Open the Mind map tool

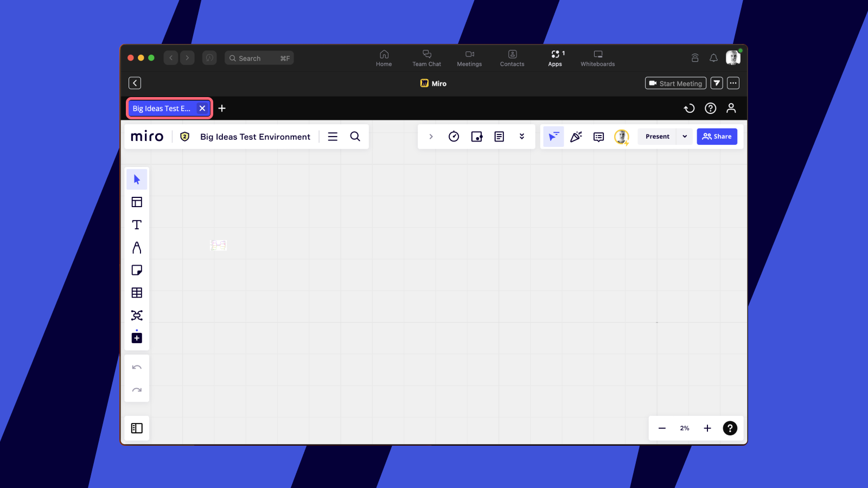click(137, 316)
